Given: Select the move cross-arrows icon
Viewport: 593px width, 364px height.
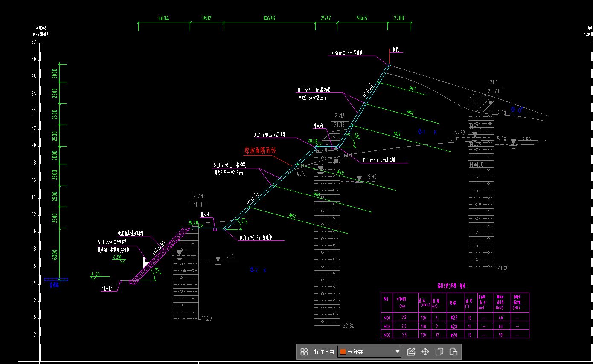Looking at the screenshot, I should tap(425, 352).
